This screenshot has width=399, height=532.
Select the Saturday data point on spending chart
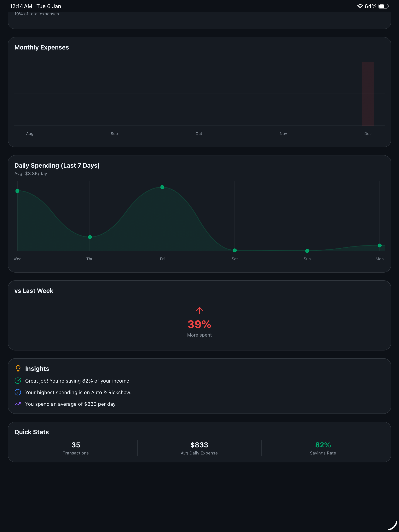click(235, 250)
